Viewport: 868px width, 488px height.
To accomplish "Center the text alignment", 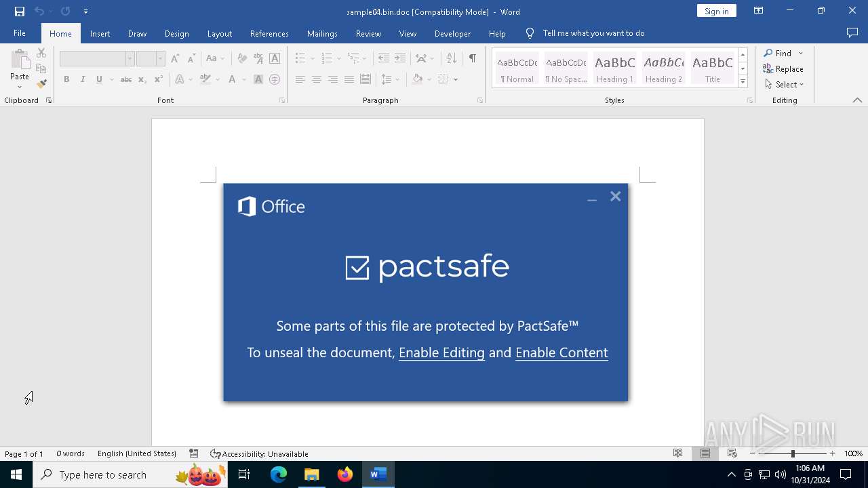I will (x=316, y=79).
